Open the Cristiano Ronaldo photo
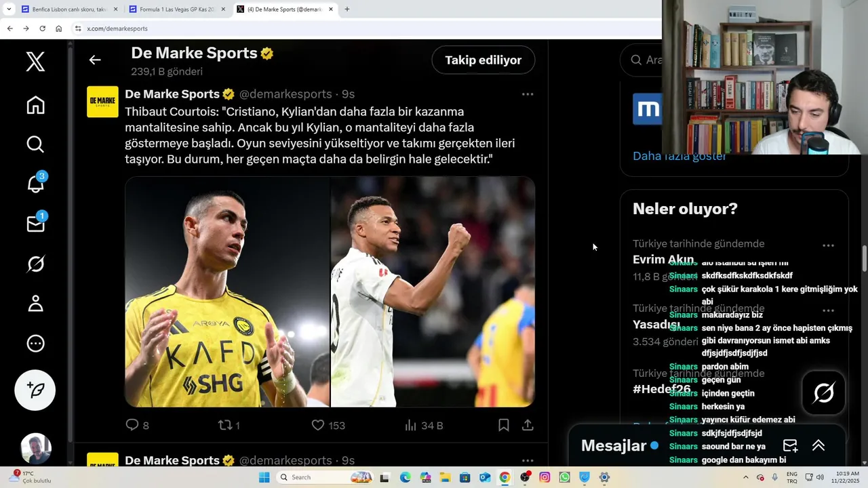The width and height of the screenshot is (868, 488). click(227, 292)
